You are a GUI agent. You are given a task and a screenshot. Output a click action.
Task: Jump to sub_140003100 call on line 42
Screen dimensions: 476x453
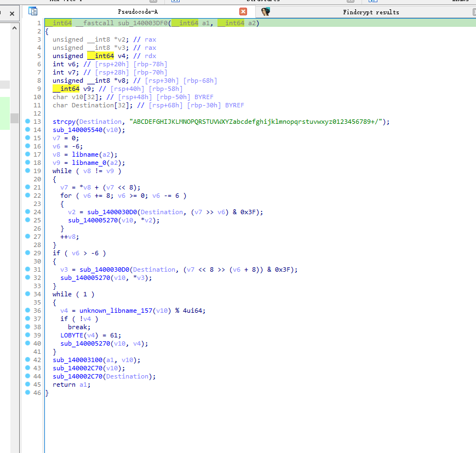click(78, 360)
